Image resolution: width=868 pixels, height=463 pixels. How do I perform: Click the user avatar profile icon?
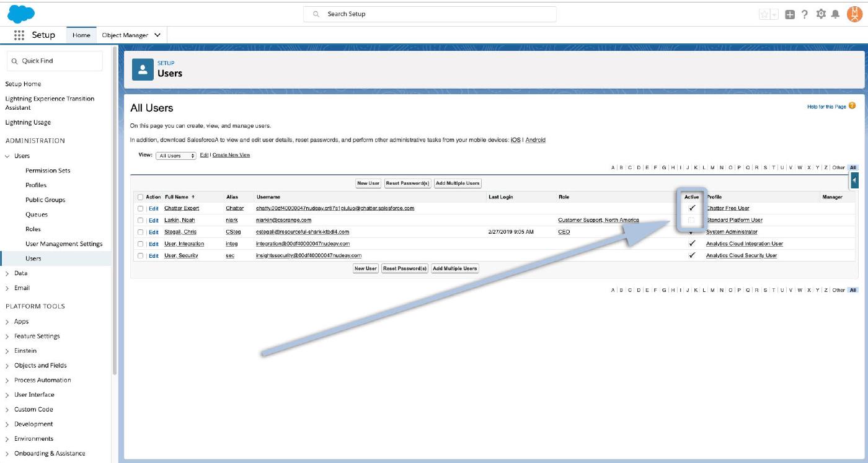click(854, 14)
